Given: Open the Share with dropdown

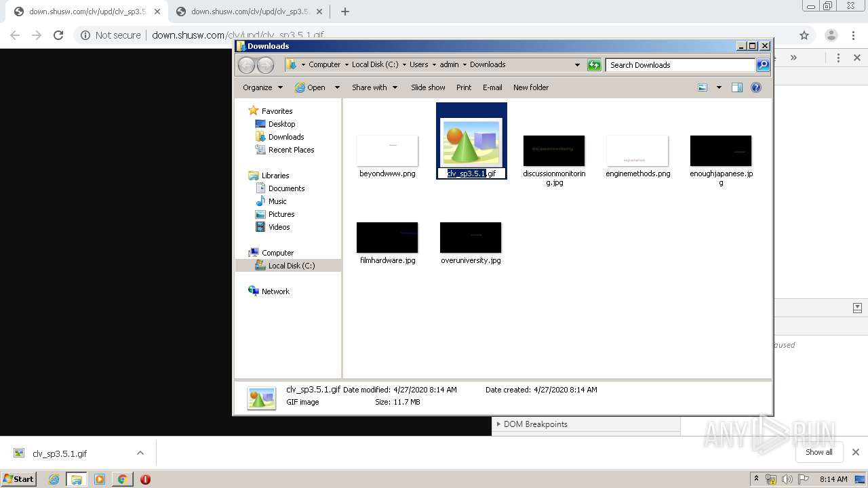Looking at the screenshot, I should (x=374, y=87).
